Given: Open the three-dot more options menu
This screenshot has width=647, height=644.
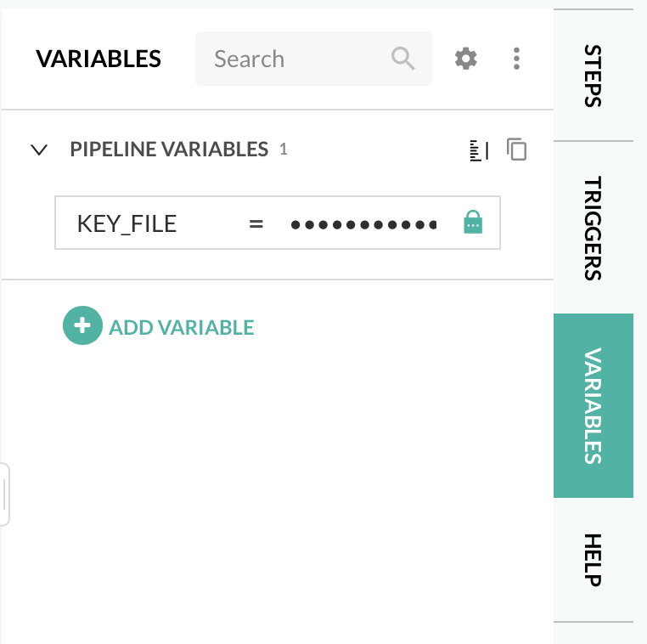Looking at the screenshot, I should point(516,59).
